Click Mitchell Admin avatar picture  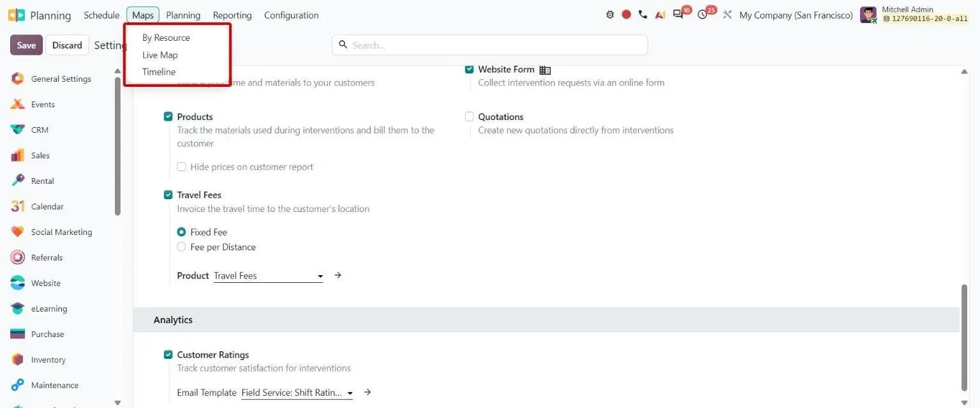point(868,15)
